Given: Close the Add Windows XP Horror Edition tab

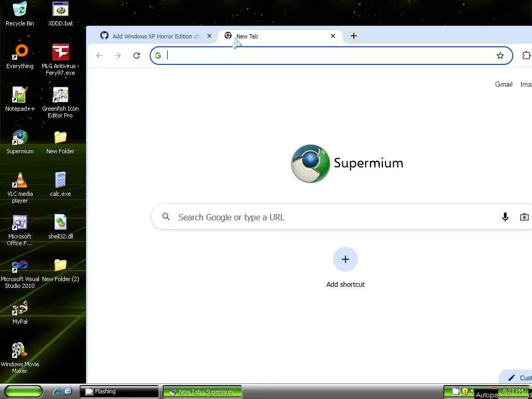Looking at the screenshot, I should (x=209, y=36).
